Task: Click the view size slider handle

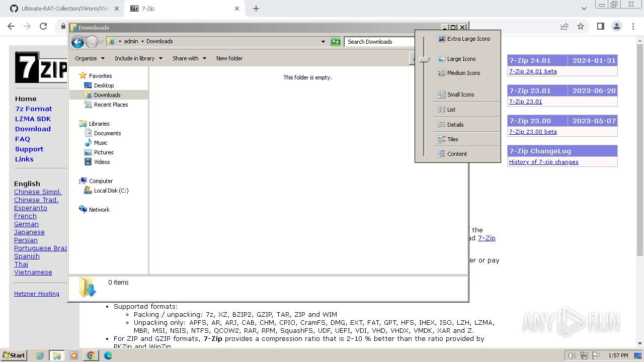Action: (x=425, y=59)
